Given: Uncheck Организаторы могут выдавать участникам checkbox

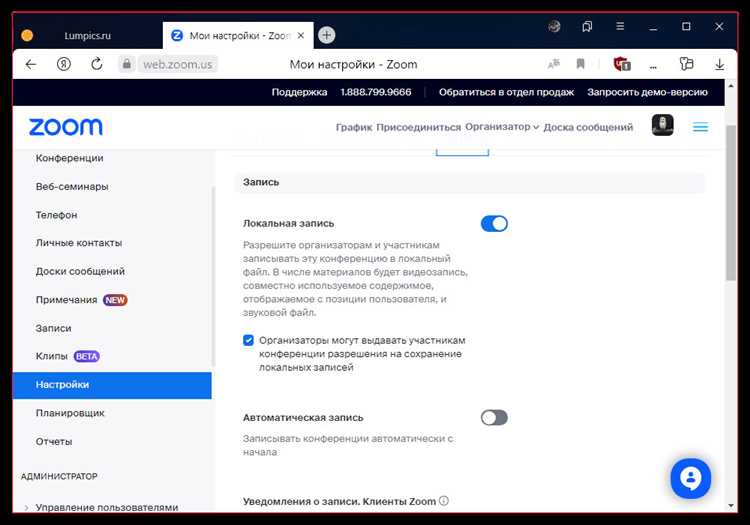Looking at the screenshot, I should (248, 340).
